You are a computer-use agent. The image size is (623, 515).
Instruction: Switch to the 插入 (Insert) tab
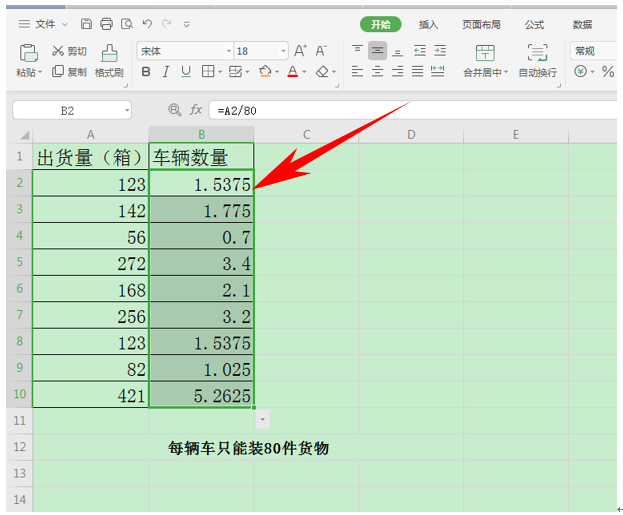click(428, 25)
